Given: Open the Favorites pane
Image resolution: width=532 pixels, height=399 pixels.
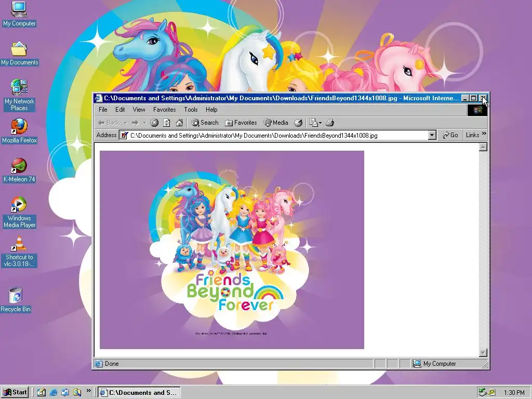Looking at the screenshot, I should 241,123.
